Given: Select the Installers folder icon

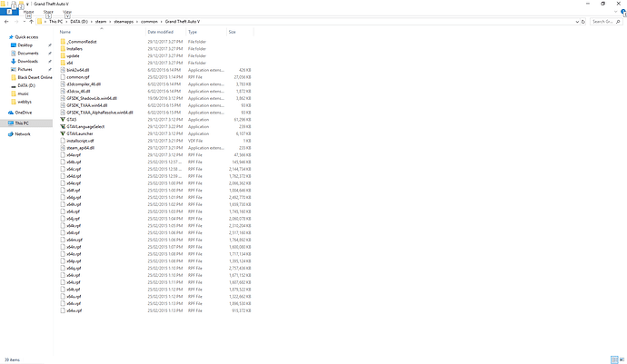Looking at the screenshot, I should (63, 49).
